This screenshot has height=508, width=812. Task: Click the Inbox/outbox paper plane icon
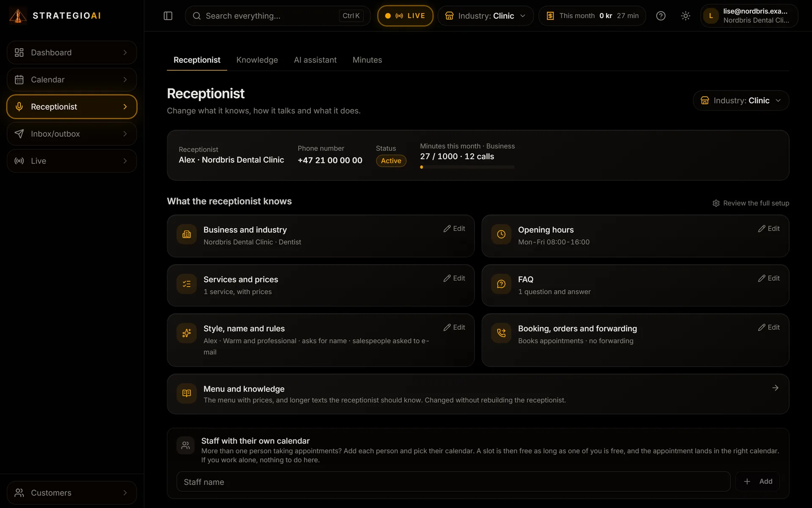point(19,134)
